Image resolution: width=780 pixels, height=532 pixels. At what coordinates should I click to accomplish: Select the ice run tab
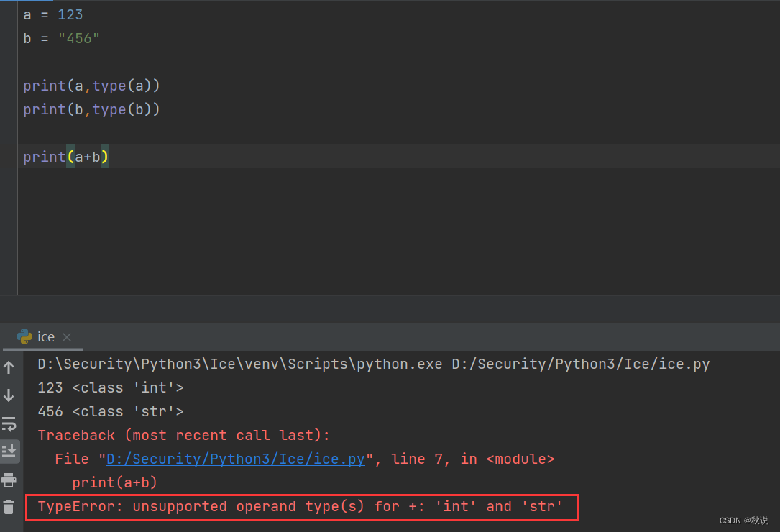pyautogui.click(x=46, y=336)
